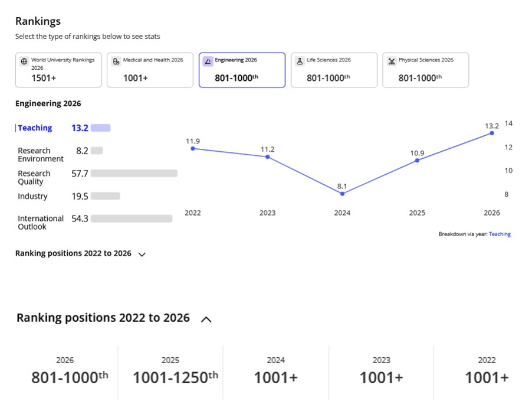Open the Life Sciences 2026 rankings card

pyautogui.click(x=334, y=70)
